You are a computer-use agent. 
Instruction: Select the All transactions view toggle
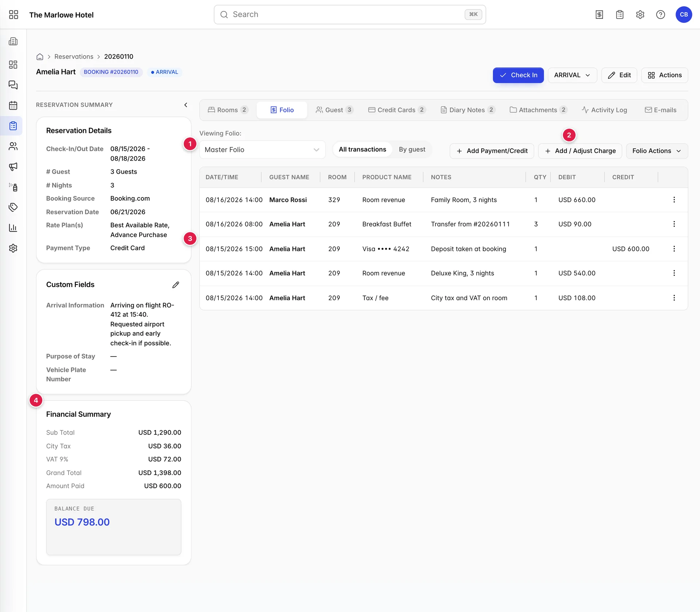pyautogui.click(x=362, y=149)
